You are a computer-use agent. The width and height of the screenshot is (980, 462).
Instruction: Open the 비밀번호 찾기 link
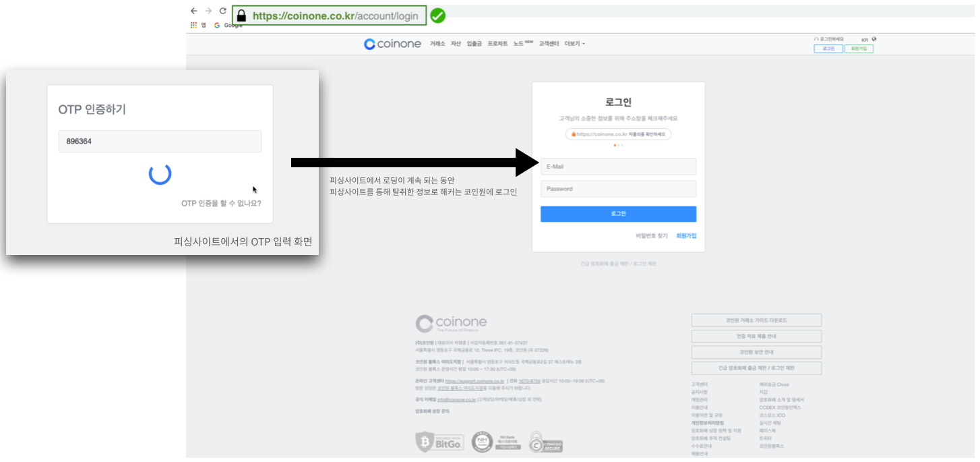(651, 236)
